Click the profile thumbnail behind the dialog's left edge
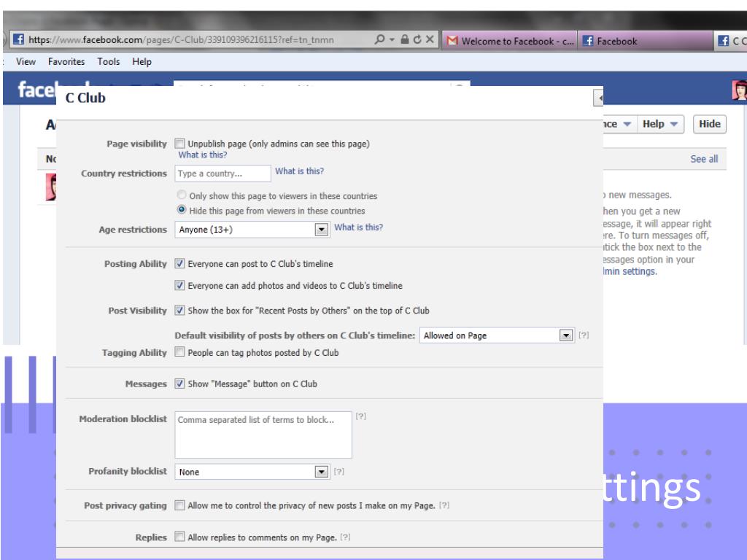 (51, 187)
